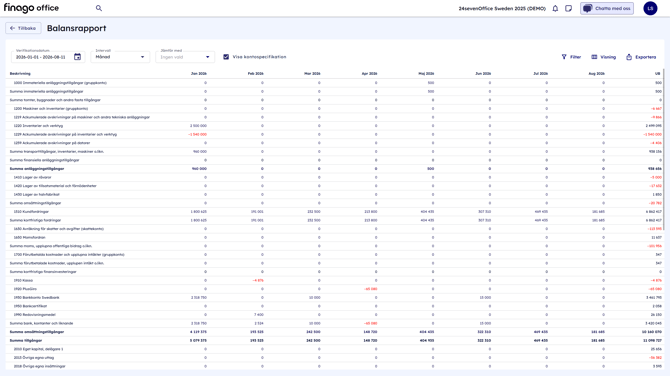Screen dimensions: 670x376
Task: Open the Visning view options
Action: click(603, 57)
